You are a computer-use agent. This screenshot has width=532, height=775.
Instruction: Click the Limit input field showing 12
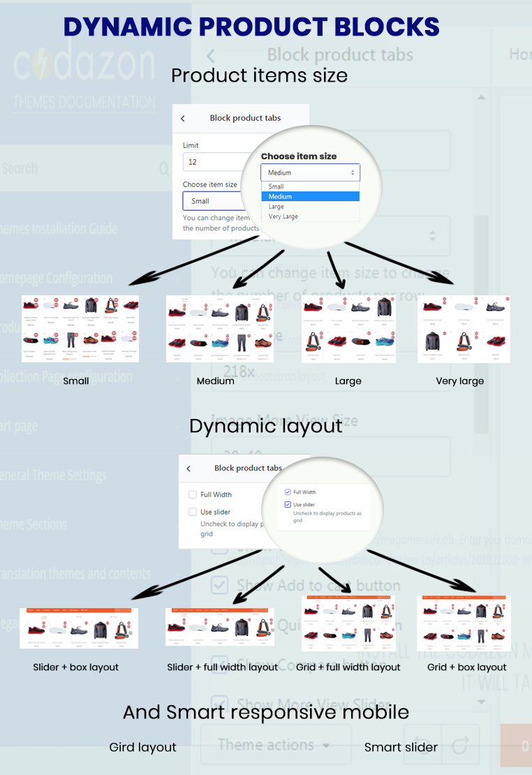218,162
